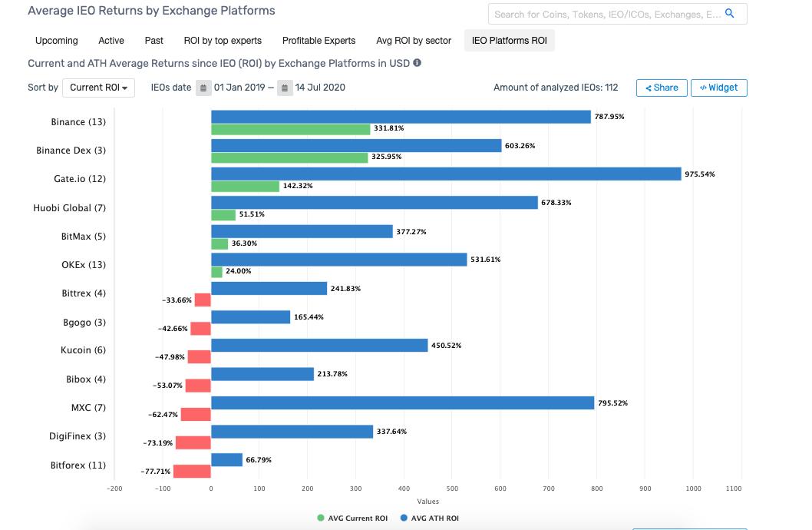Screen dimensions: 812x530
Task: Select the IEO Platforms ROI tab
Action: 509,41
